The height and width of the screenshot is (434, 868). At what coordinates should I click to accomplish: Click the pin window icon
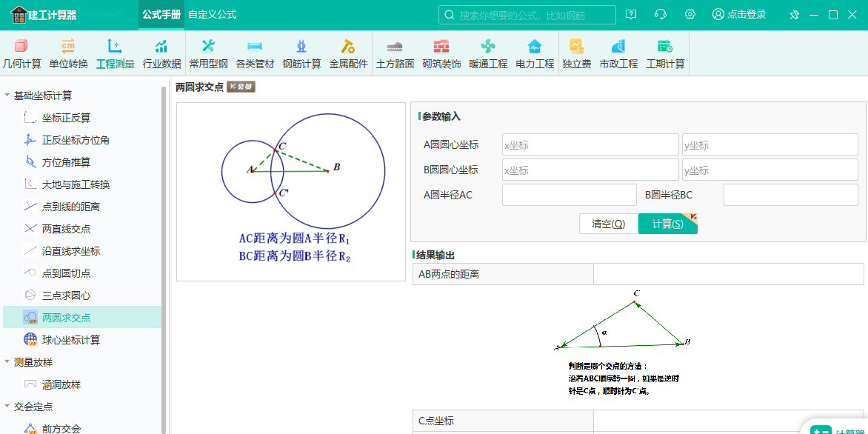coord(794,15)
